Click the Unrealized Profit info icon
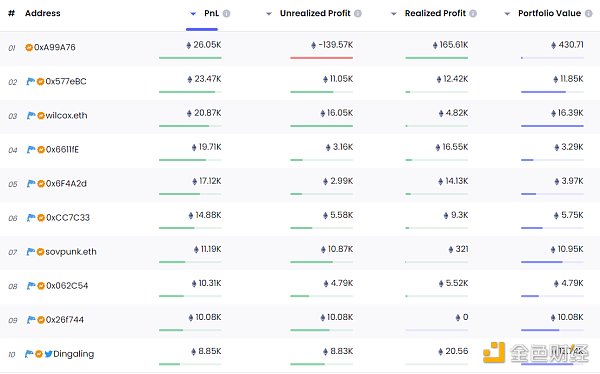 coord(358,13)
